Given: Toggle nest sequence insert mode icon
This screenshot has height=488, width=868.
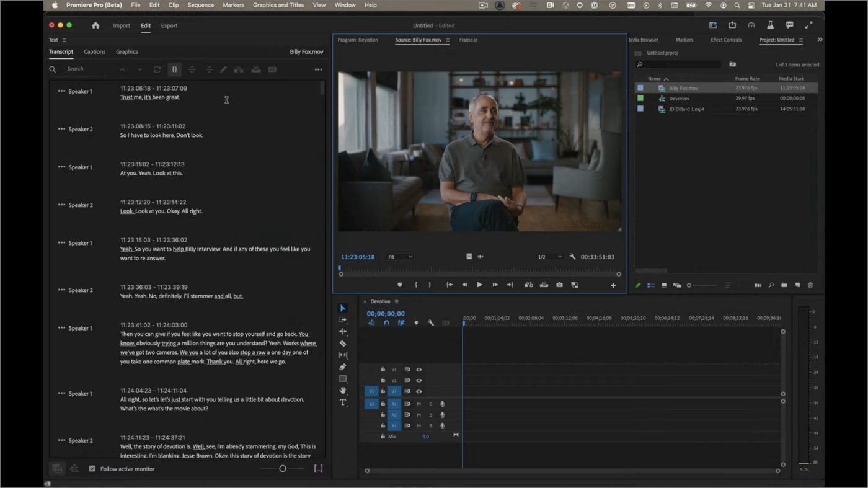Looking at the screenshot, I should [371, 323].
